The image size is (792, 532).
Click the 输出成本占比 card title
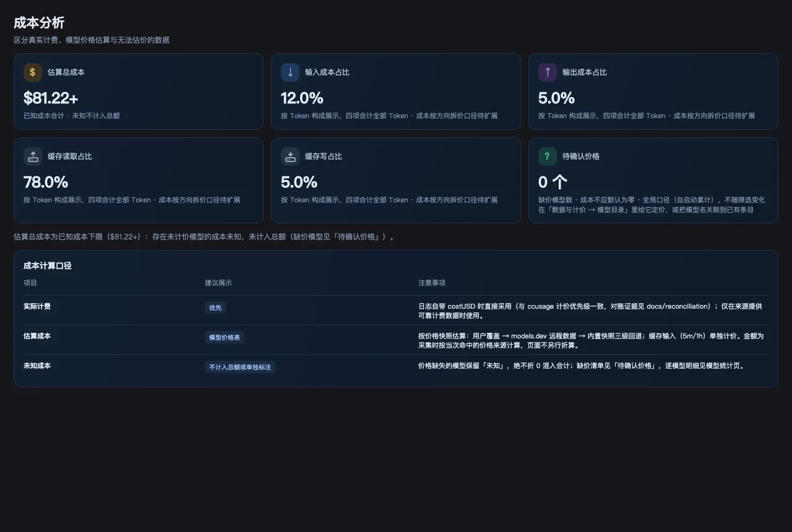point(585,72)
